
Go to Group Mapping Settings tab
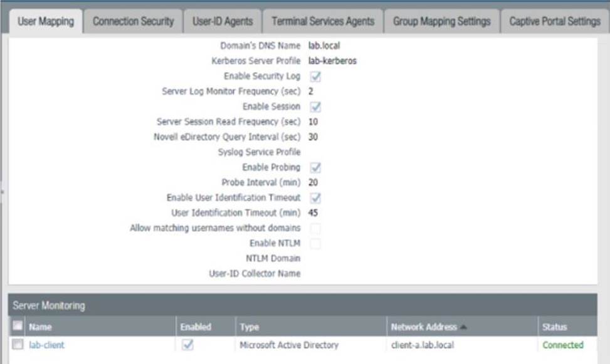click(441, 21)
